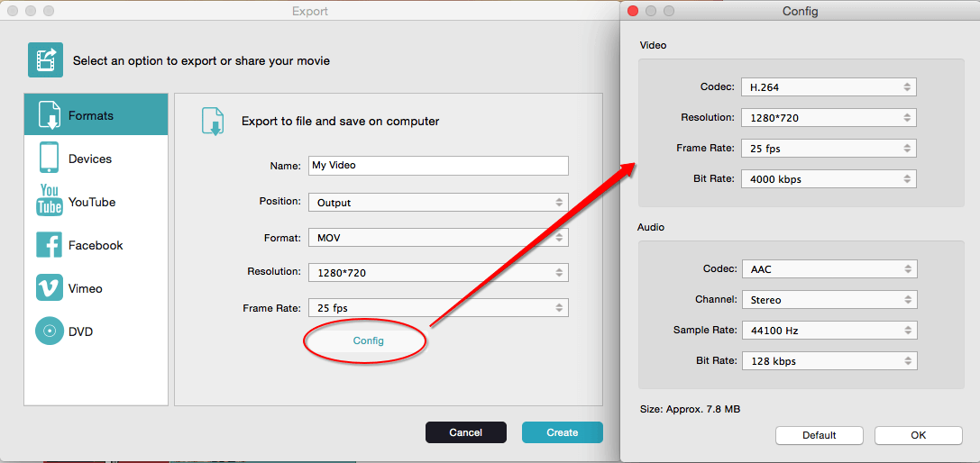Cancel the export dialog

coord(465,432)
